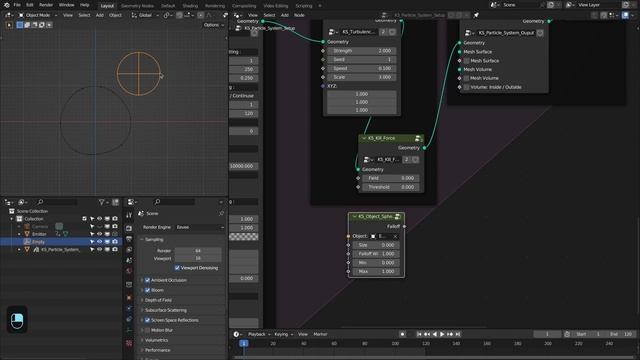
Task: Toggle Mesh Surface checkbox on output node
Action: [x=467, y=61]
